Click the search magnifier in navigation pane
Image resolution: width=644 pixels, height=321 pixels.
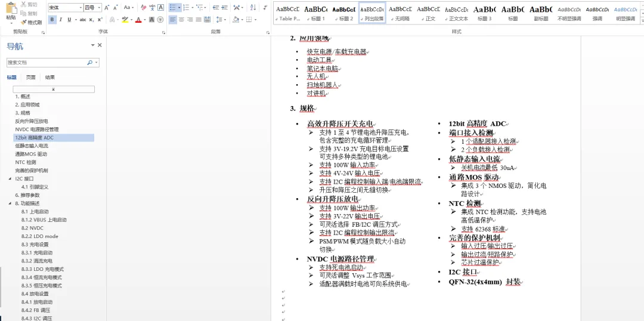90,63
